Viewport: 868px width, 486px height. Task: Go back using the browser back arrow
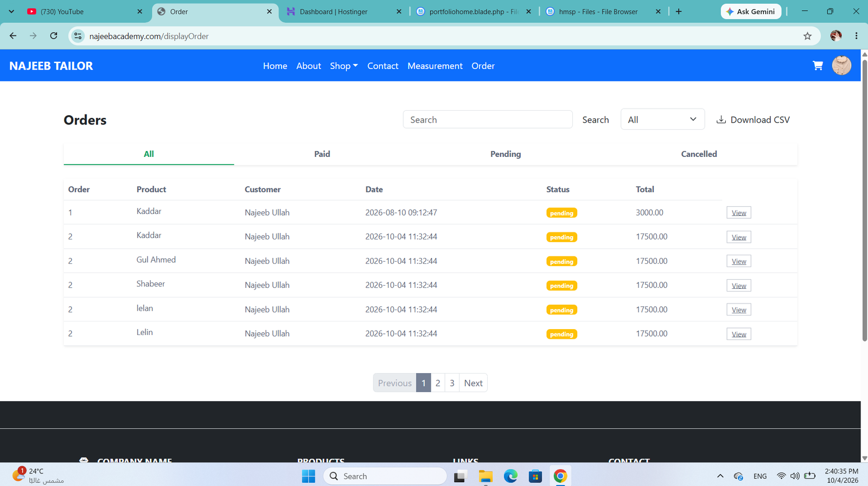point(13,36)
